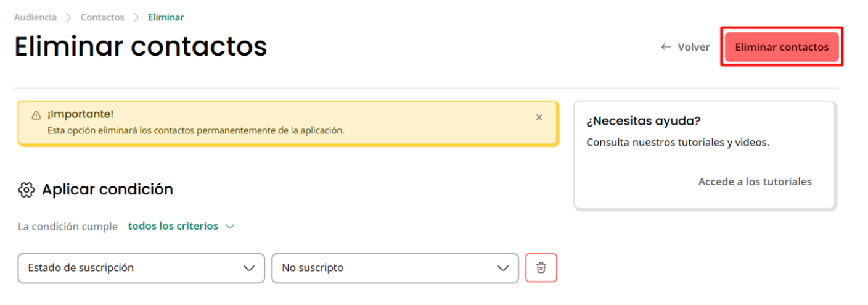Click the chevron separator after Contactos breadcrumb
Image resolution: width=868 pixels, height=305 pixels.
pos(136,17)
